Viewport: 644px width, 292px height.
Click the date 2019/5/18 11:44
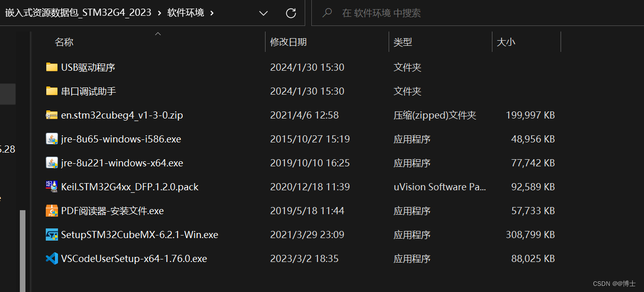(307, 211)
